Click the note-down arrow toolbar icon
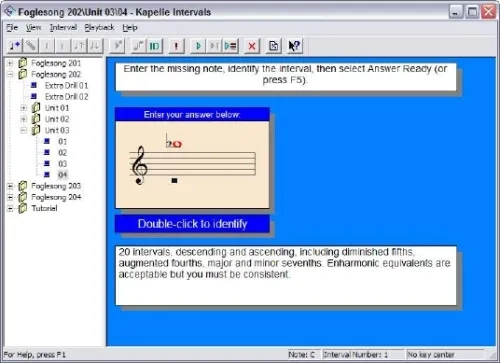The image size is (500, 363). tap(95, 46)
